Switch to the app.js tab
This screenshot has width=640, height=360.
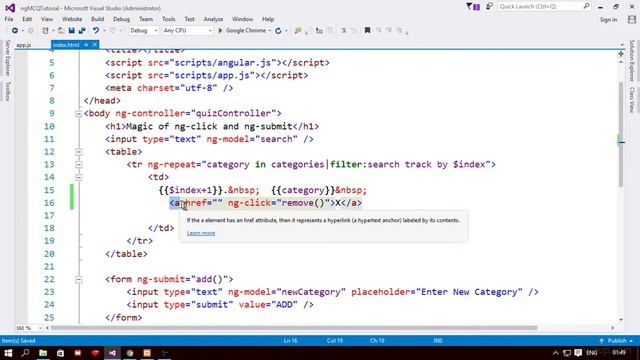coord(24,45)
